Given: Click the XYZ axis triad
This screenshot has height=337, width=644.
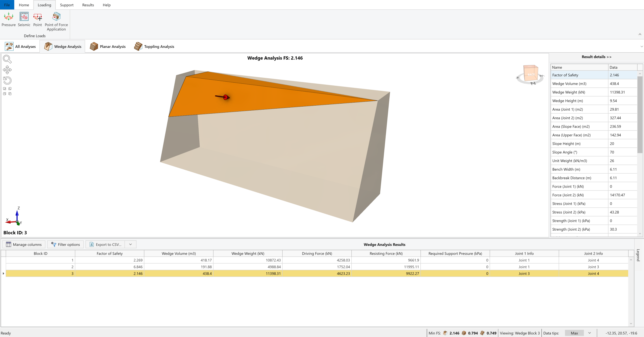Looking at the screenshot, I should 14,216.
